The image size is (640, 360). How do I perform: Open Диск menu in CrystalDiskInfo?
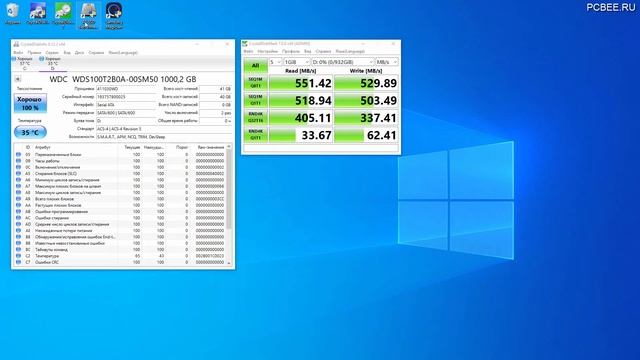coord(79,53)
